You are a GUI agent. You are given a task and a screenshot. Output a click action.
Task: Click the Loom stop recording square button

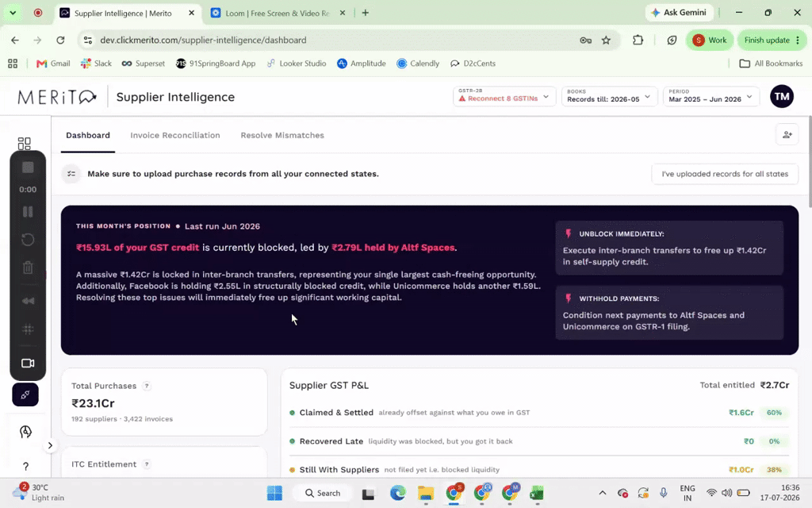(x=28, y=167)
